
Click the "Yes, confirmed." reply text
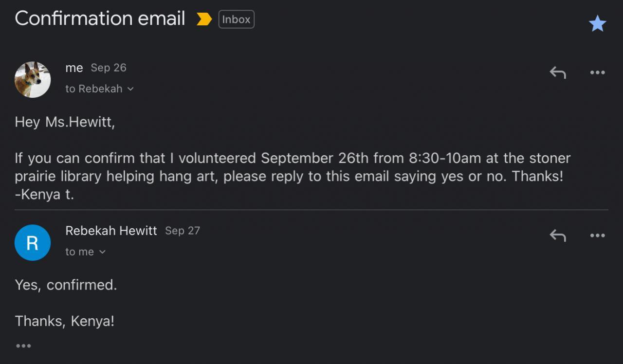point(66,285)
